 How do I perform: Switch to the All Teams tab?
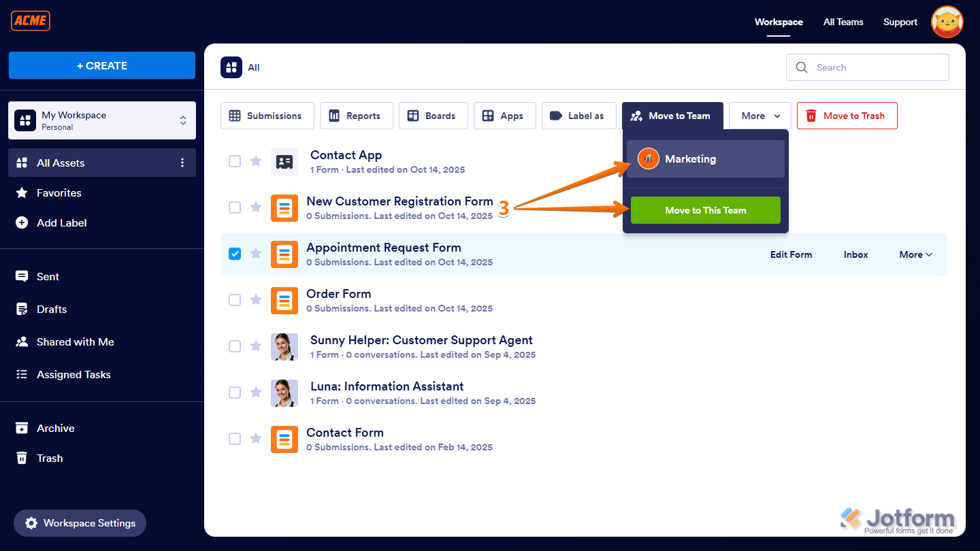click(x=843, y=22)
